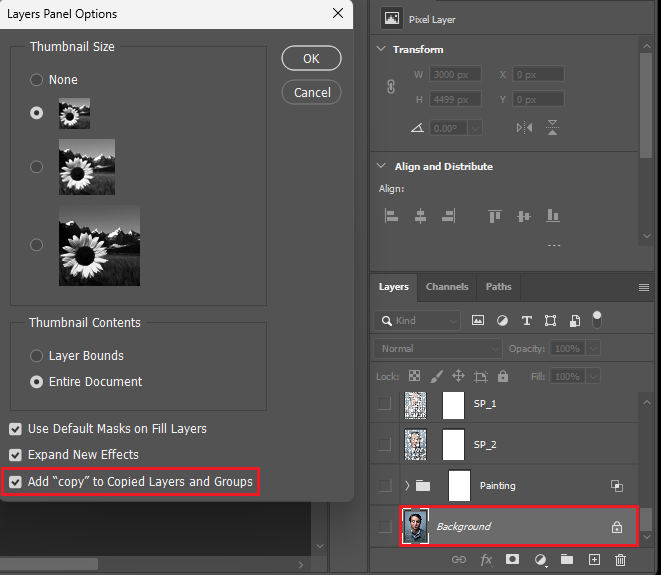Click the delete layer trash icon
The width and height of the screenshot is (661, 575).
(x=620, y=561)
